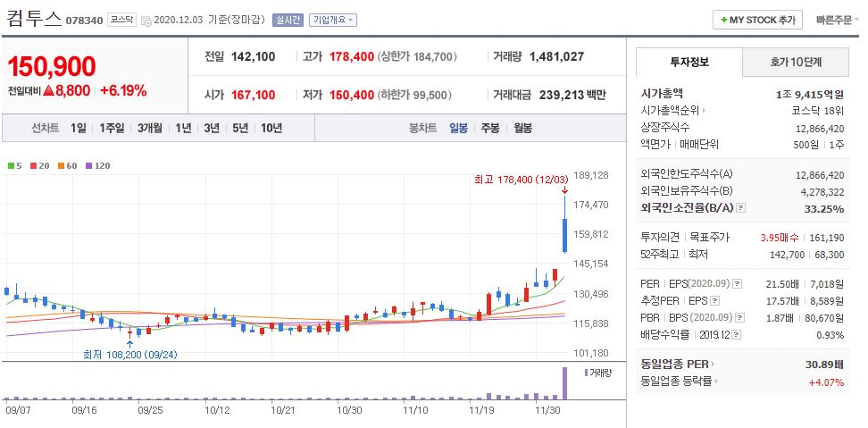Click the green plus in MY STOCK 추가
Viewport: 868px width, 428px height.
[723, 21]
